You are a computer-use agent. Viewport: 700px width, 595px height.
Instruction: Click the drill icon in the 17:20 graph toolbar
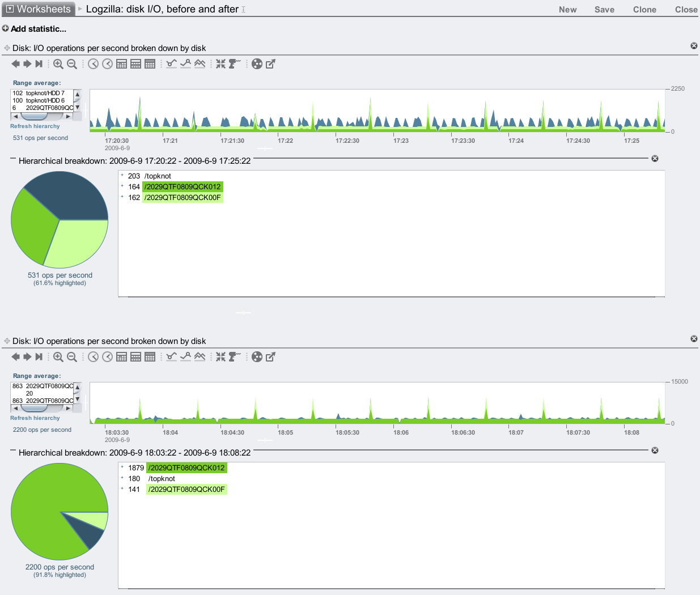coord(234,64)
